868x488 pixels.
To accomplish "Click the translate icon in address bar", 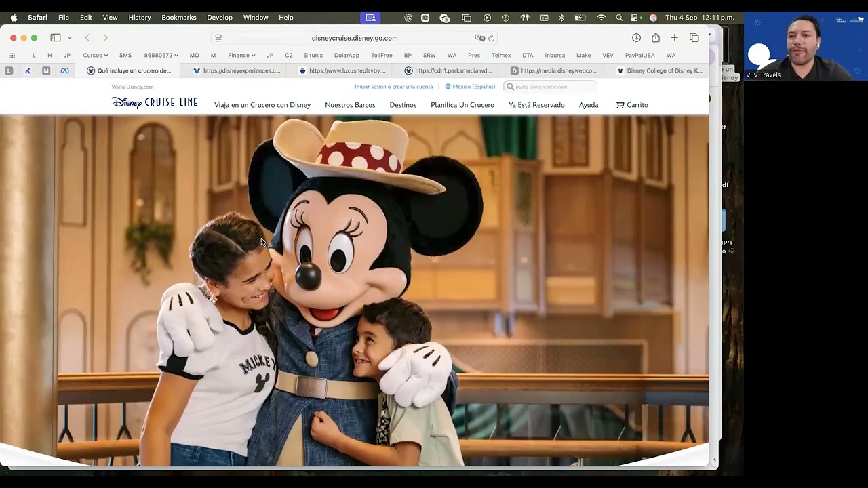I will tap(480, 38).
